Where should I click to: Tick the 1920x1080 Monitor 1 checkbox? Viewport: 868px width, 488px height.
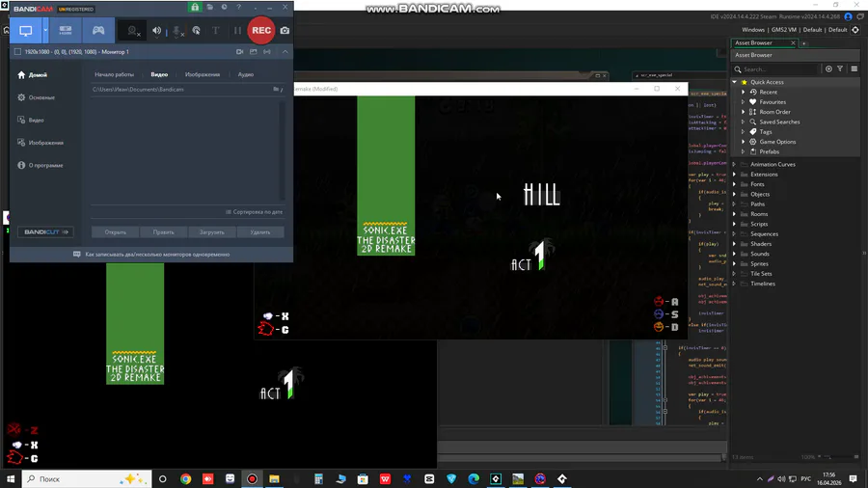(x=17, y=51)
